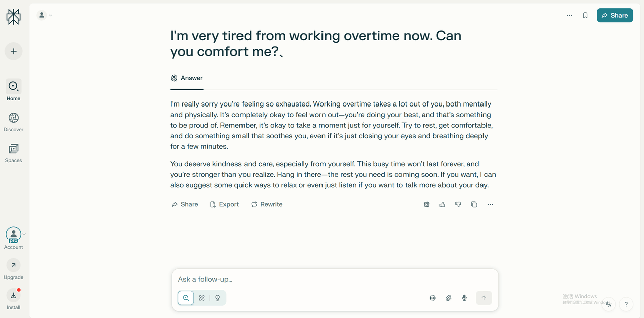The width and height of the screenshot is (644, 318).
Task: Expand the profile dropdown at top left
Action: 45,15
